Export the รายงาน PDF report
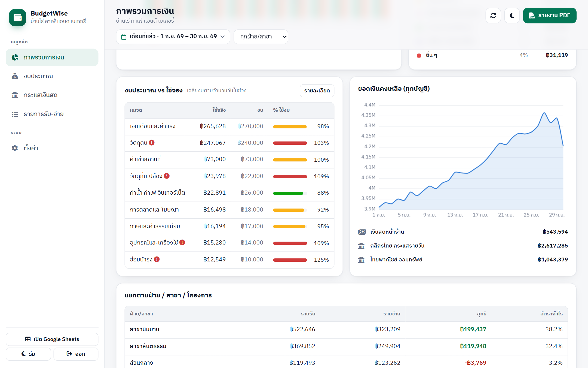The height and width of the screenshot is (368, 588). 549,16
